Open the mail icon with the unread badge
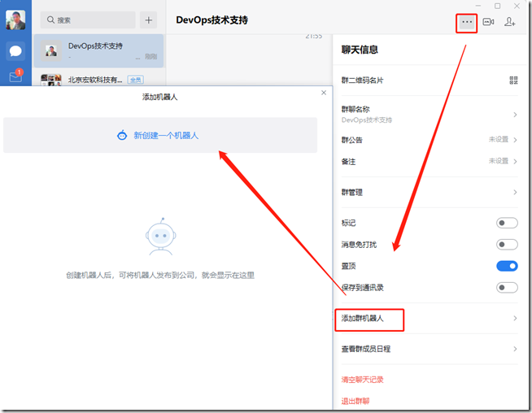Screen dimensions: 532x413 click(x=15, y=76)
